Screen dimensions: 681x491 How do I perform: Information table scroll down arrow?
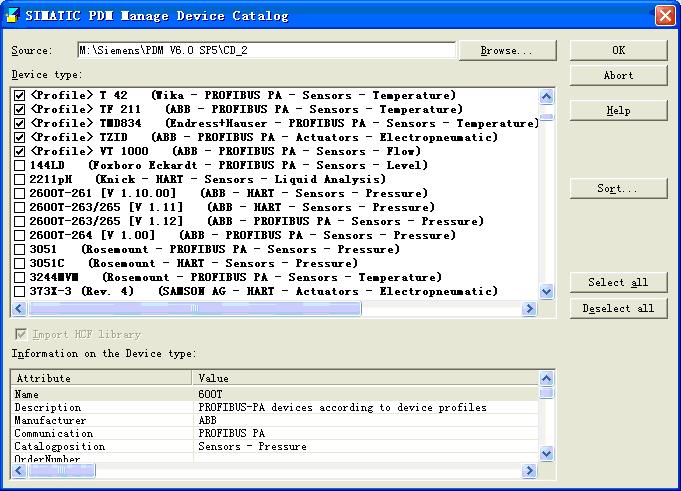[546, 454]
